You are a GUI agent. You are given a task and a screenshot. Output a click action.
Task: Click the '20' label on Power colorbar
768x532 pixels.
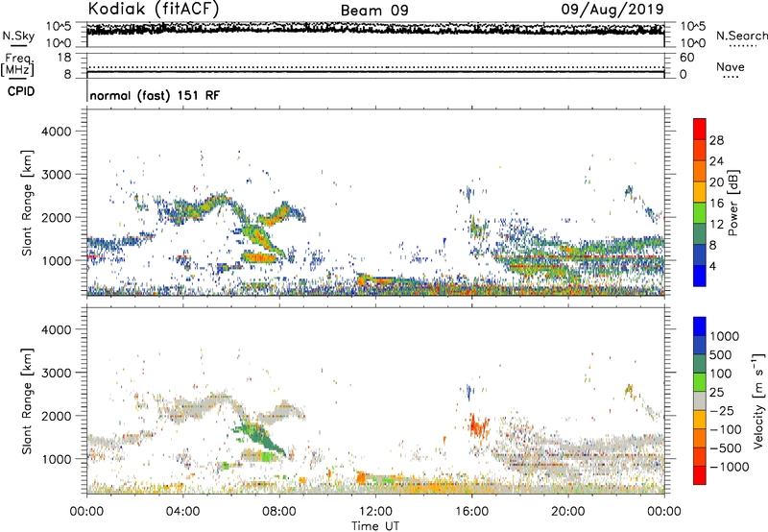pos(716,182)
